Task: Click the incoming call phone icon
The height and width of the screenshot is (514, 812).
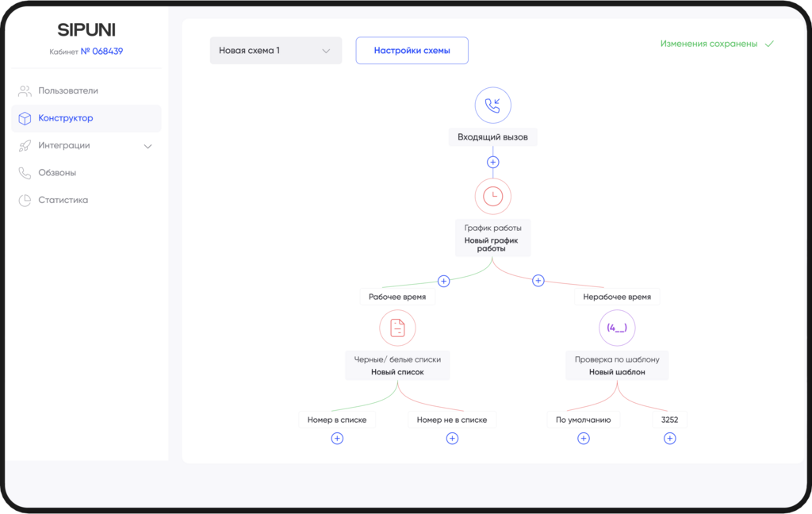Action: coord(492,105)
